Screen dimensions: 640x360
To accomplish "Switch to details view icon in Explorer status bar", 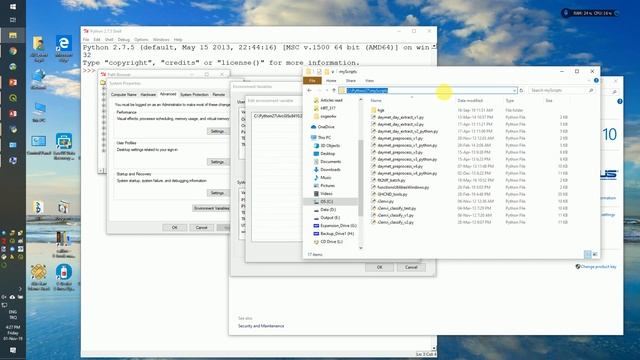I will (x=588, y=254).
